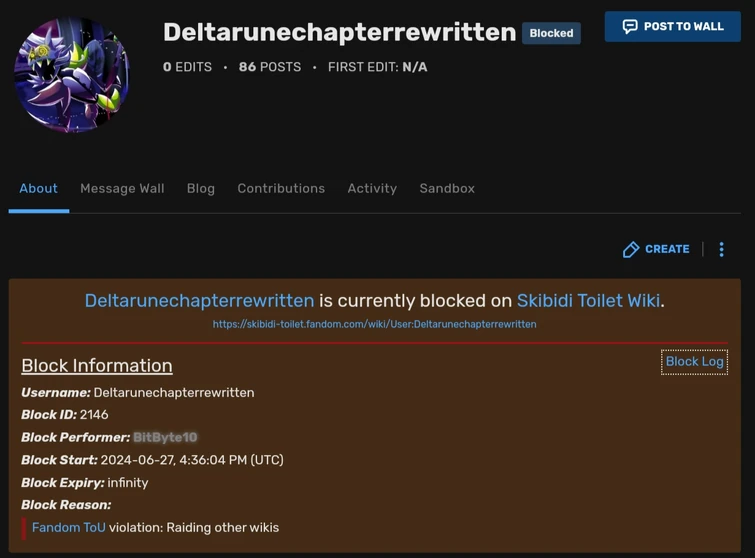This screenshot has height=558, width=755.
Task: Click the blurred Block Performer name
Action: pos(165,437)
